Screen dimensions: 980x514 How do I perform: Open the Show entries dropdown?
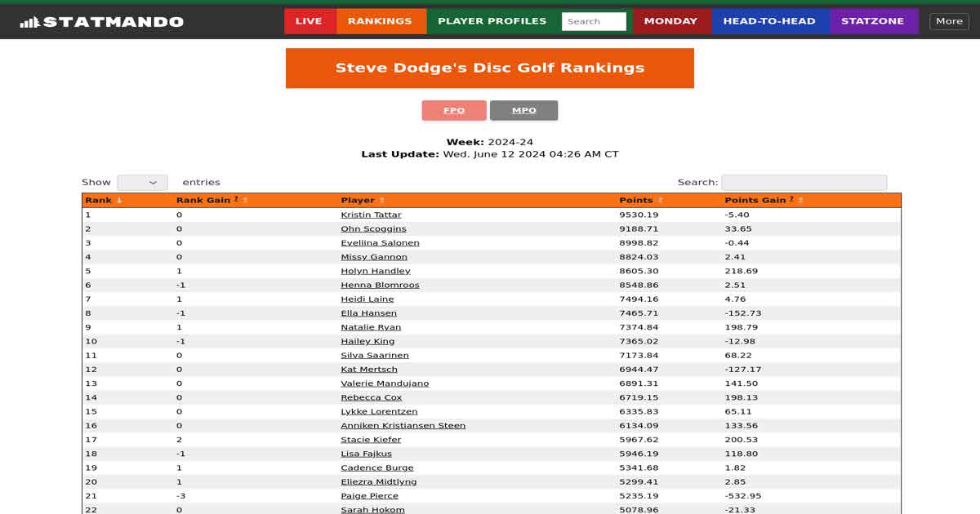pyautogui.click(x=142, y=183)
